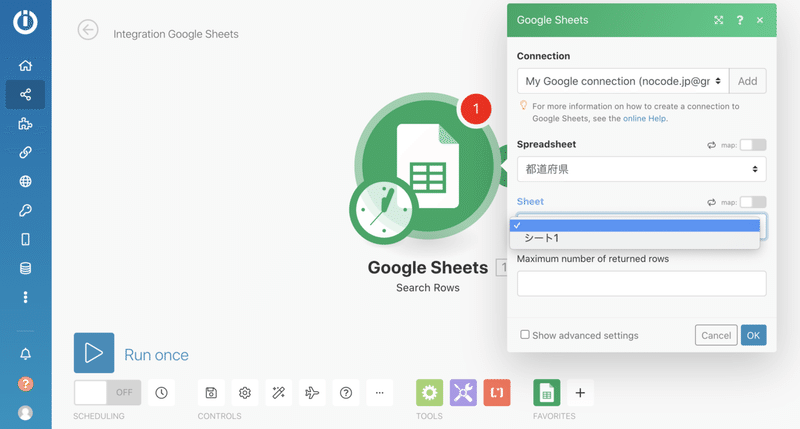Open user profile avatar
Screen dimensions: 800x429
(x=25, y=412)
